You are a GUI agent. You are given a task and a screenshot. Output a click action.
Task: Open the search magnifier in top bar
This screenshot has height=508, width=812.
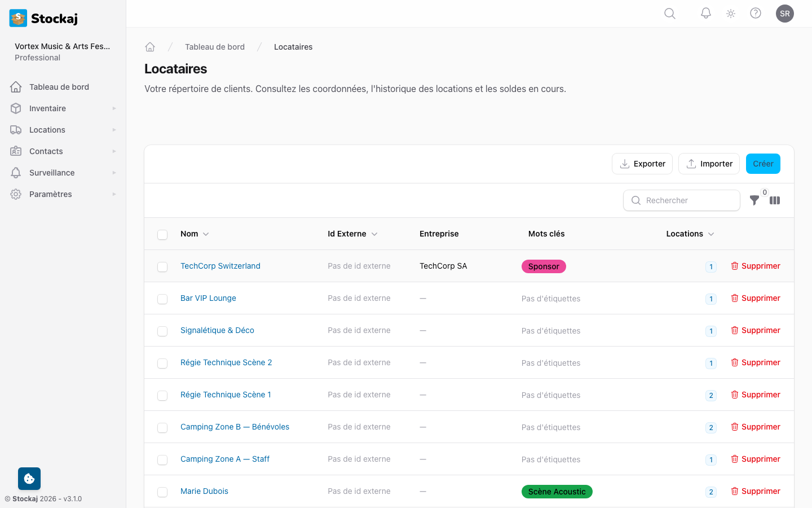[x=670, y=14]
